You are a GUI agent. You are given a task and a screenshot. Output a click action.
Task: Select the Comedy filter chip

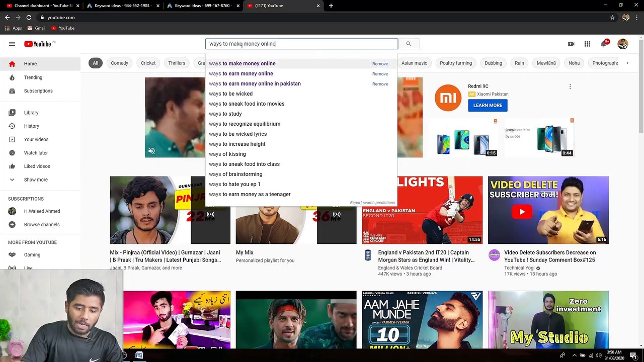point(119,63)
